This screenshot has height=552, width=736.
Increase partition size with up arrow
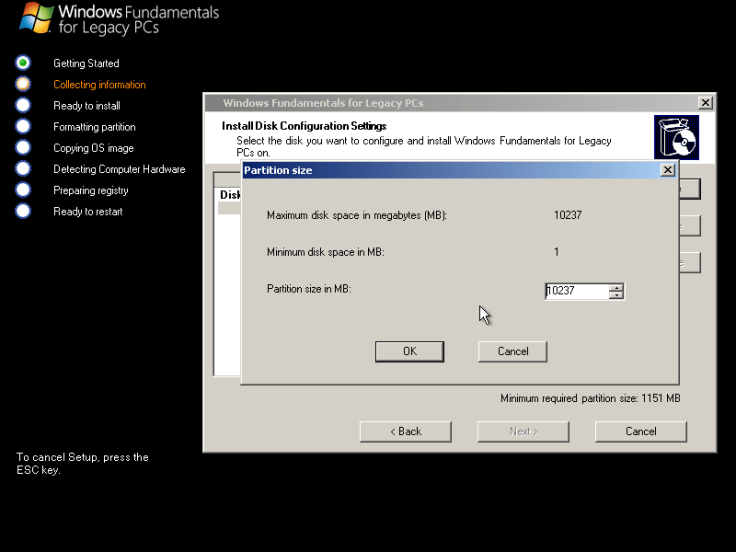pos(617,288)
